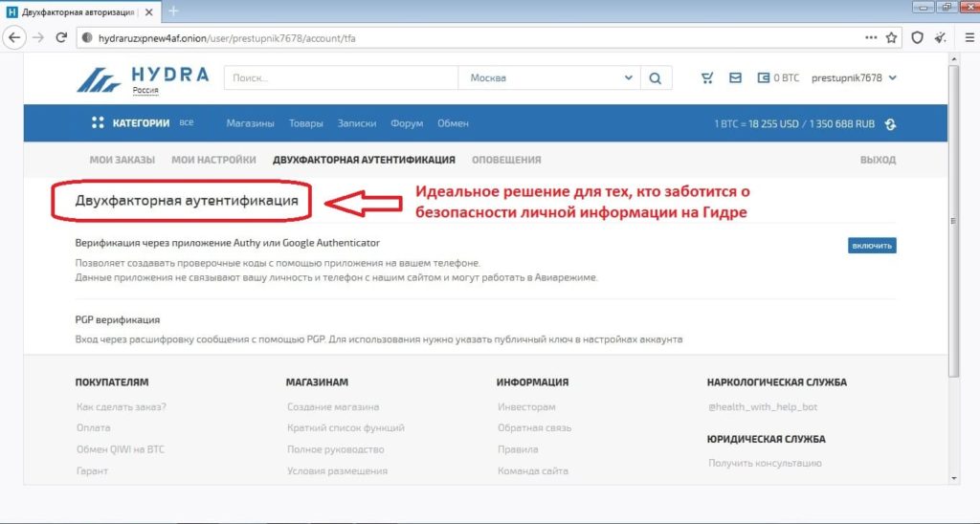The height and width of the screenshot is (524, 980).
Task: Click the page's vertical scrollbar
Action: coord(954,220)
